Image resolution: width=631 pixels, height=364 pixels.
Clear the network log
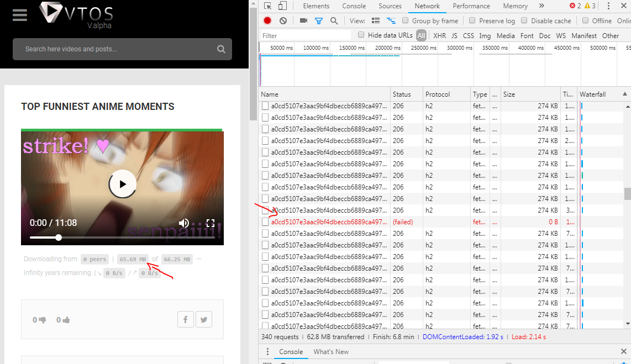click(x=283, y=20)
